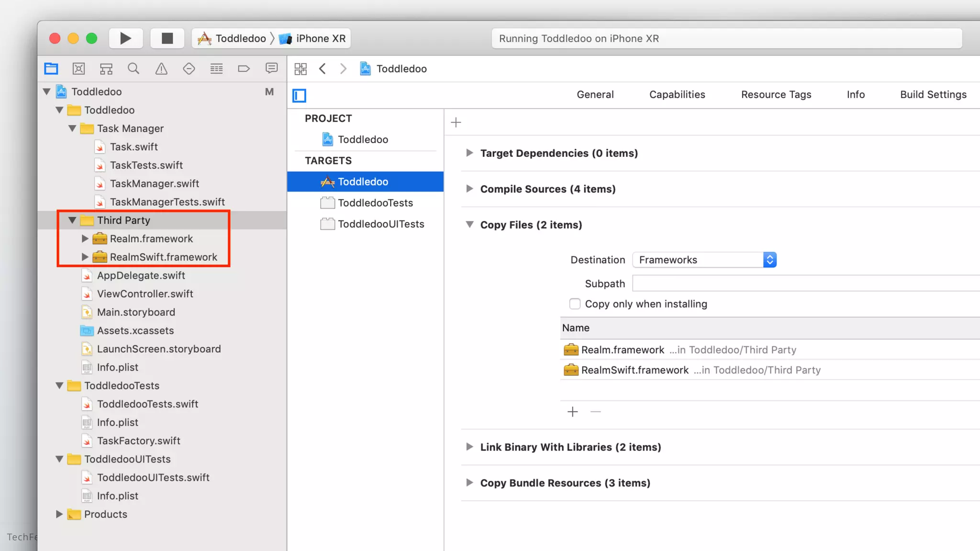The width and height of the screenshot is (980, 551).
Task: Open the Source Control navigator icon
Action: 78,69
